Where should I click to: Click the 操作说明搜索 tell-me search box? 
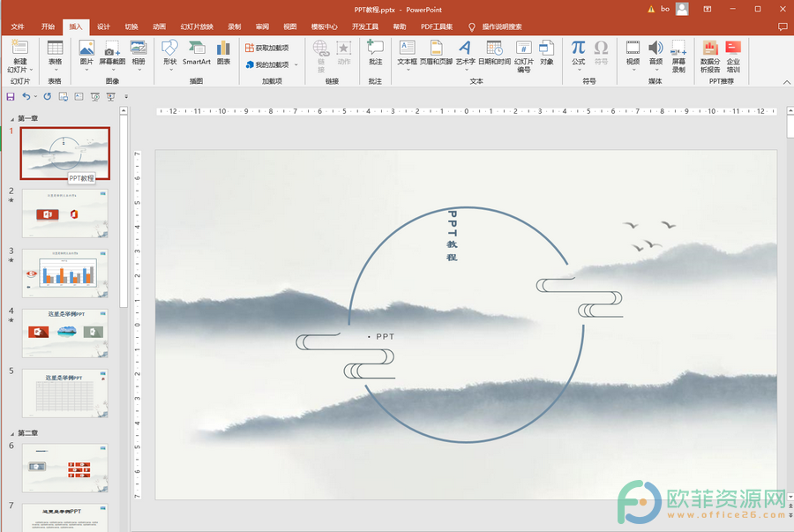coord(502,26)
